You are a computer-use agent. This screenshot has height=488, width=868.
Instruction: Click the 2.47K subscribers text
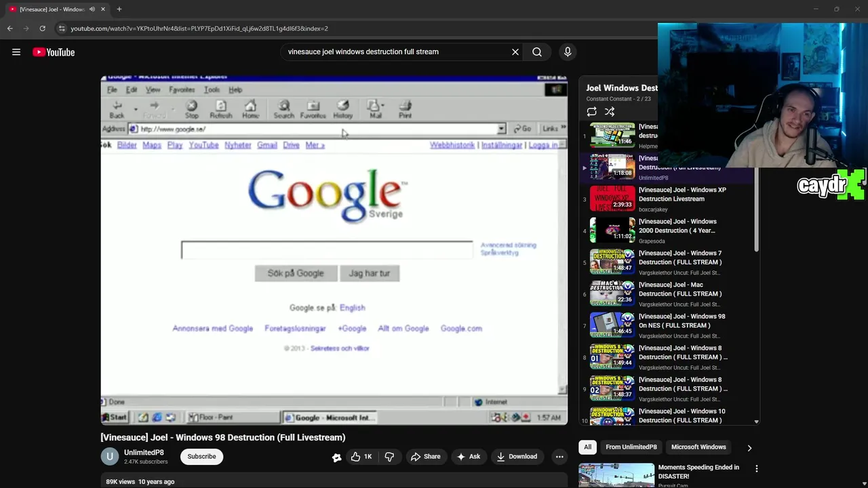(x=146, y=462)
